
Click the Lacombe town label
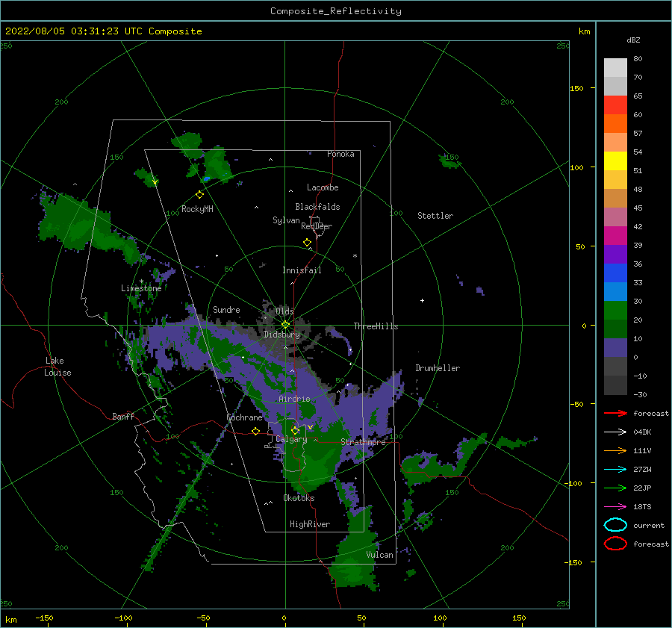coord(323,187)
